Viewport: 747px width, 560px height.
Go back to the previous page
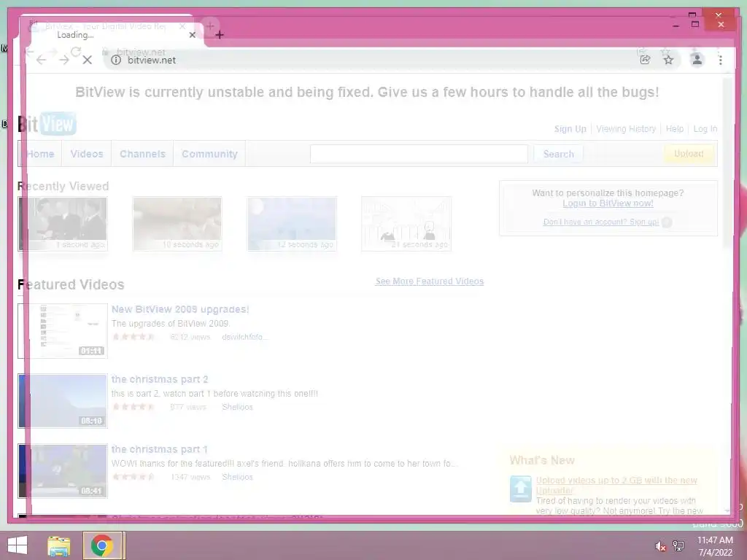coord(42,60)
